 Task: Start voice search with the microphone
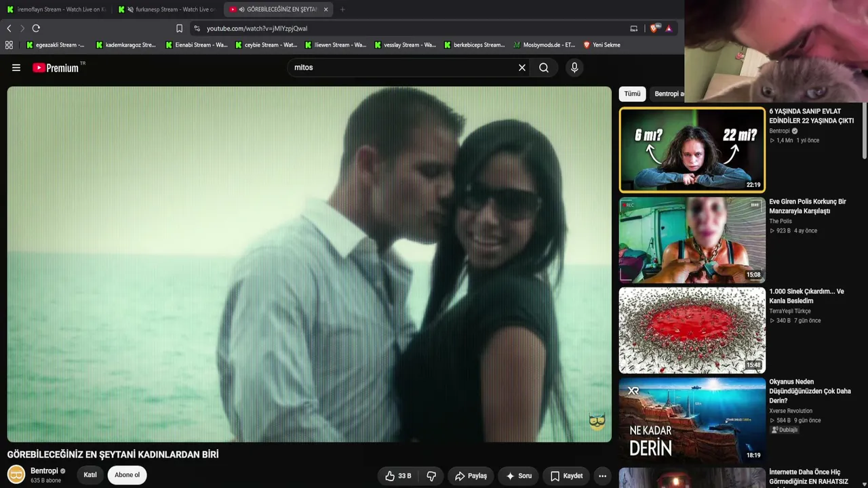[x=574, y=68]
